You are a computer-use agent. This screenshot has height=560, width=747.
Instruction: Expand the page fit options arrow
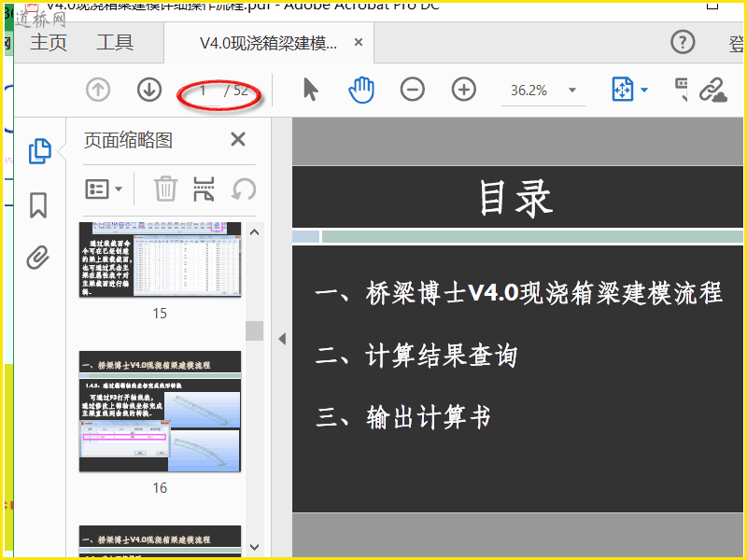(644, 90)
